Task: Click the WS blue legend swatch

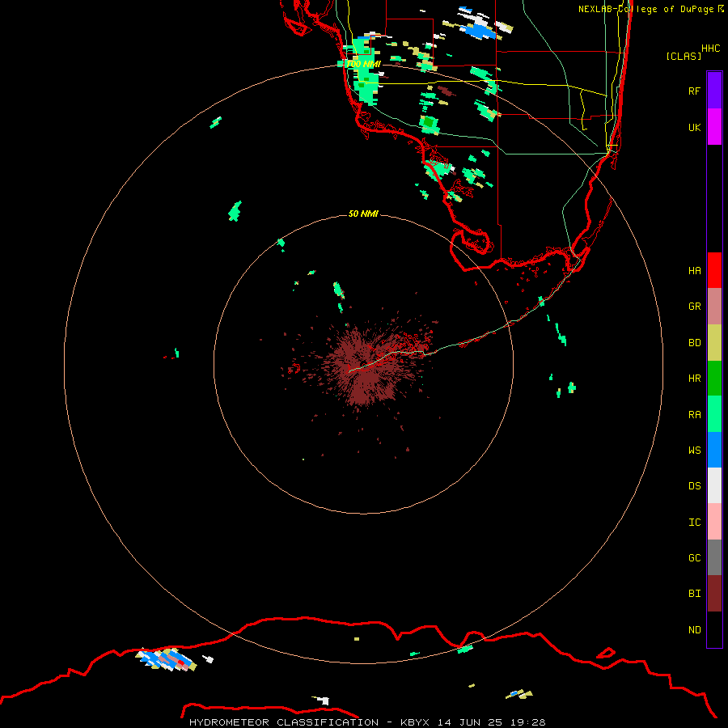Action: 714,450
